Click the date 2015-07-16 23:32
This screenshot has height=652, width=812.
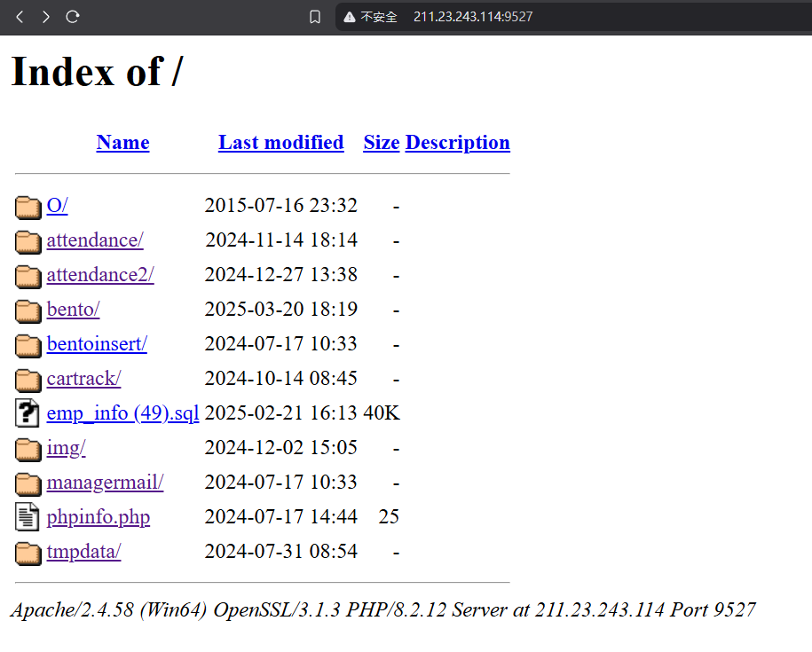pyautogui.click(x=280, y=206)
